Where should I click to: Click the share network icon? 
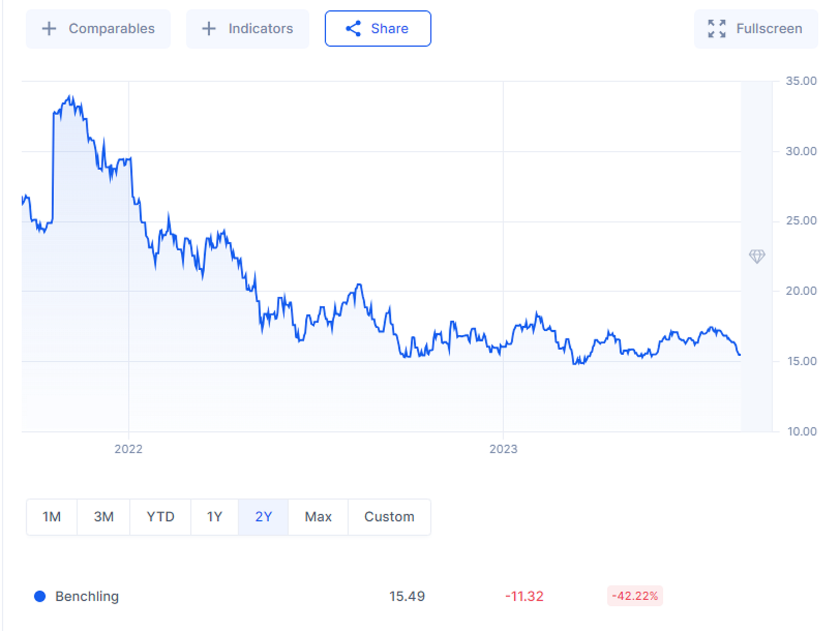(x=353, y=29)
